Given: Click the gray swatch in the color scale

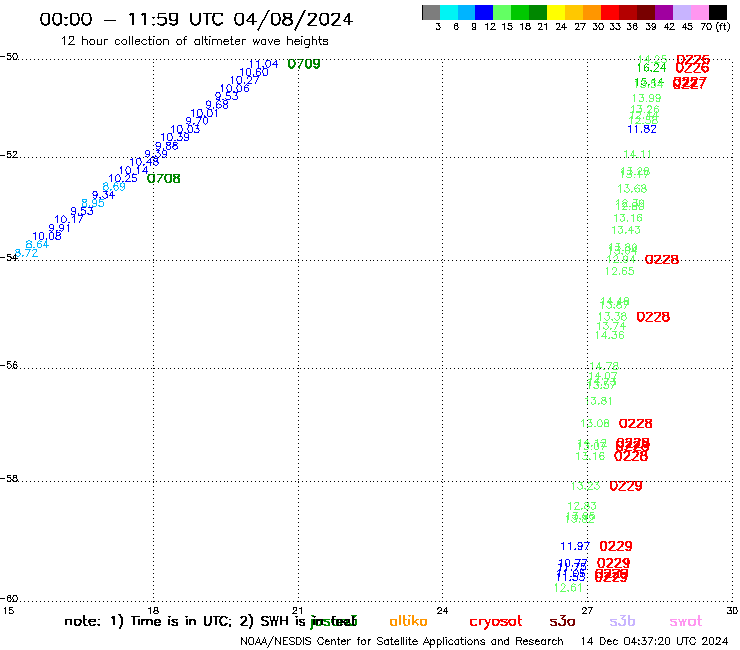Looking at the screenshot, I should tap(431, 12).
